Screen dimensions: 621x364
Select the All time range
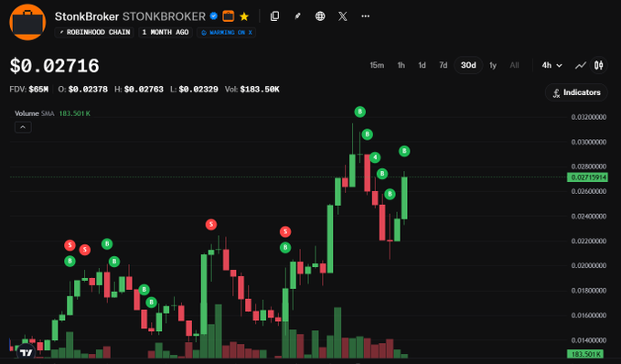(x=515, y=65)
